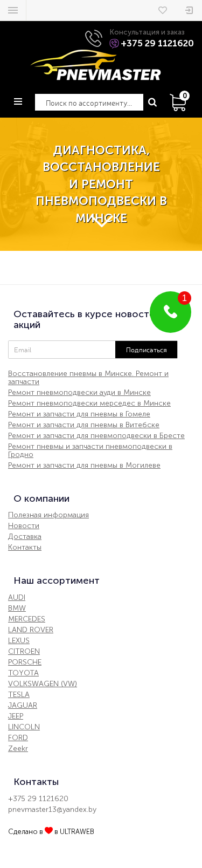
Task: Click the login arrow icon
Action: coord(189,10)
